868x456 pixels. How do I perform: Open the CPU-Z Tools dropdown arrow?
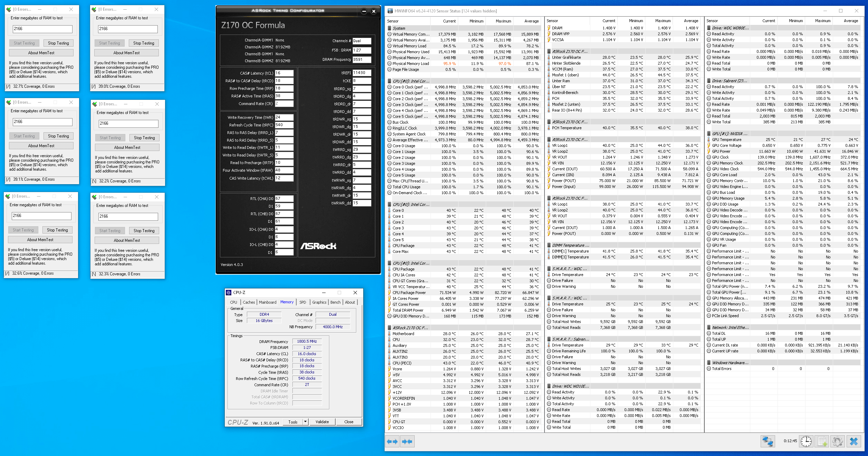(305, 422)
